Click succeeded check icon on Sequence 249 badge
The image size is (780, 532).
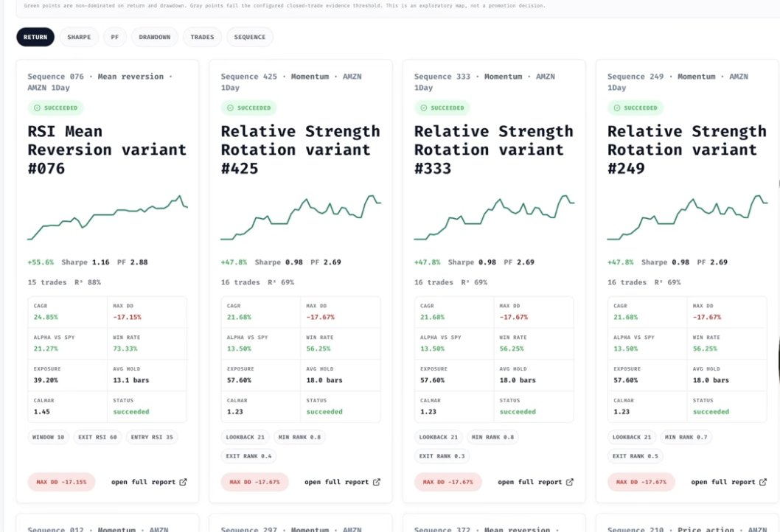click(x=617, y=108)
